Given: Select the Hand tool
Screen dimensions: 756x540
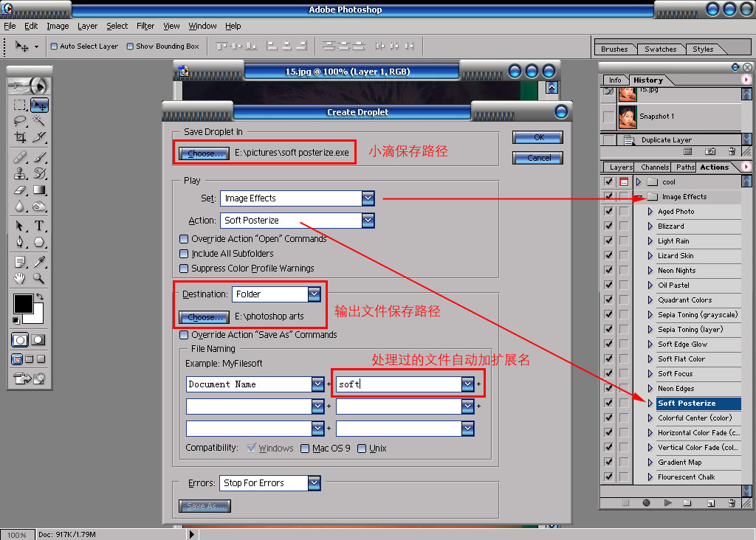Looking at the screenshot, I should (20, 278).
